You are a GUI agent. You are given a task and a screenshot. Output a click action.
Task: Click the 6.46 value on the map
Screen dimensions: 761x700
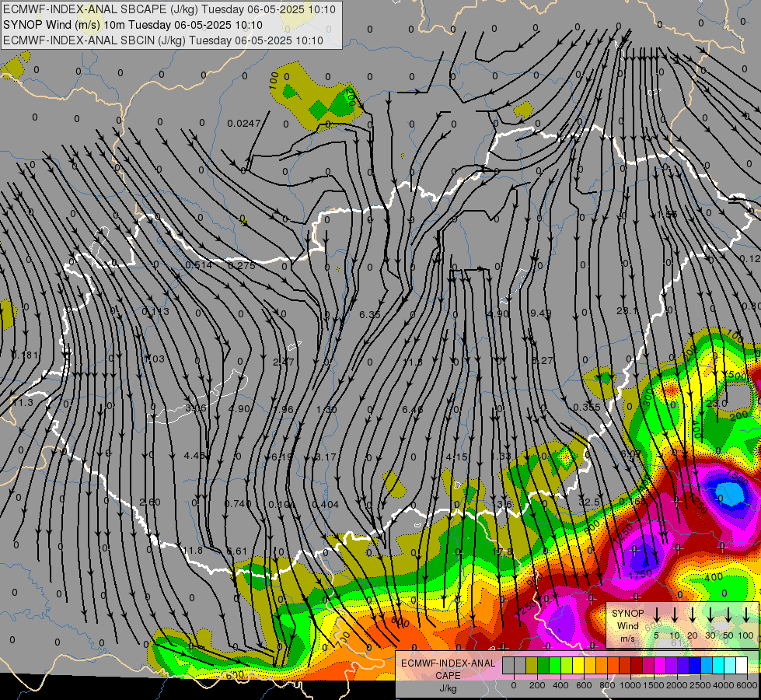(x=413, y=410)
